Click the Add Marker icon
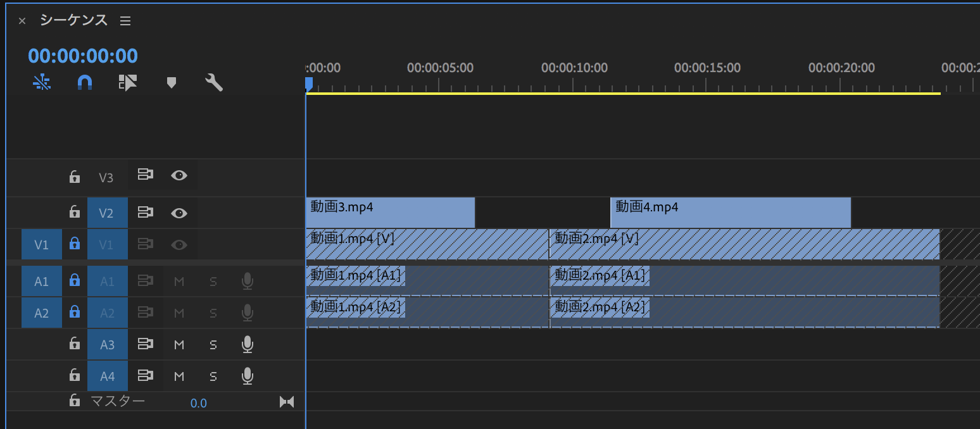The height and width of the screenshot is (429, 980). (x=171, y=82)
